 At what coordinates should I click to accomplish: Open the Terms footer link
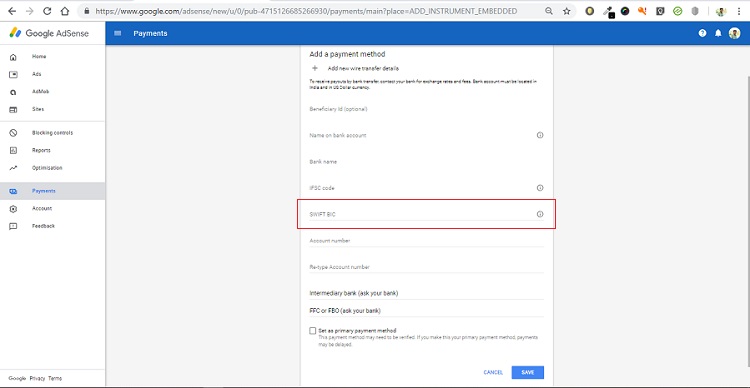click(x=55, y=378)
